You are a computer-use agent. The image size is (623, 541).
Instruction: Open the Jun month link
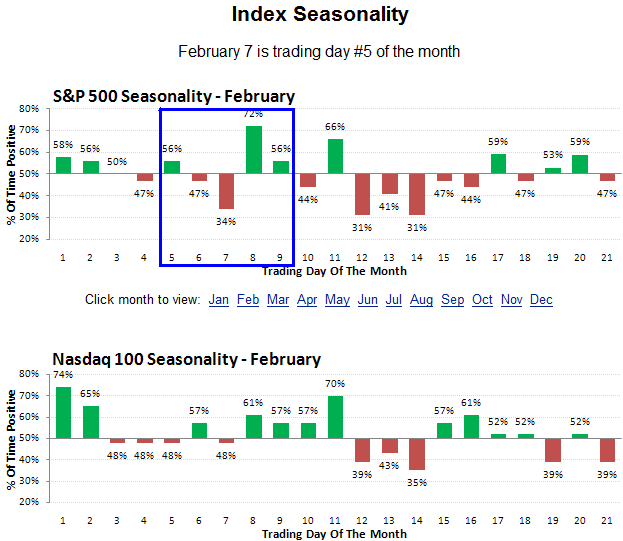pos(367,299)
